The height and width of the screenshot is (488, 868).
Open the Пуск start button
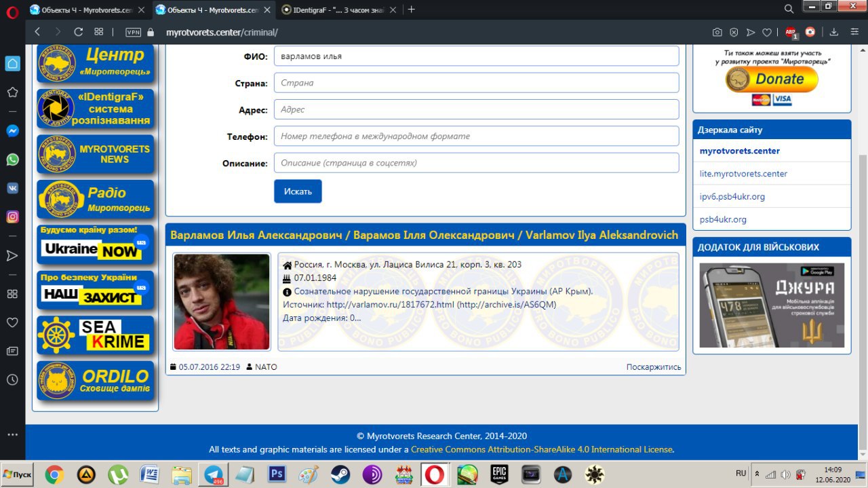click(18, 473)
